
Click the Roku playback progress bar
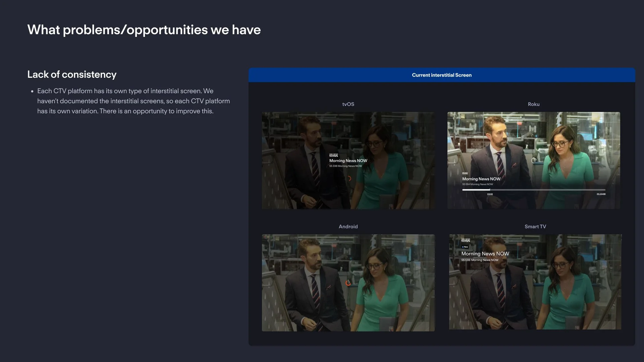(x=533, y=190)
